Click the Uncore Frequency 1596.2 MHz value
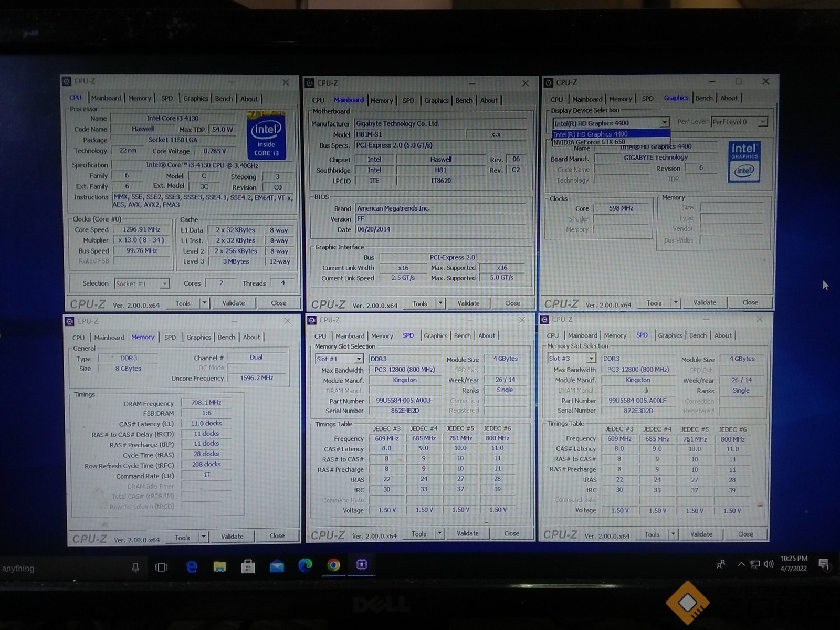 pyautogui.click(x=257, y=378)
